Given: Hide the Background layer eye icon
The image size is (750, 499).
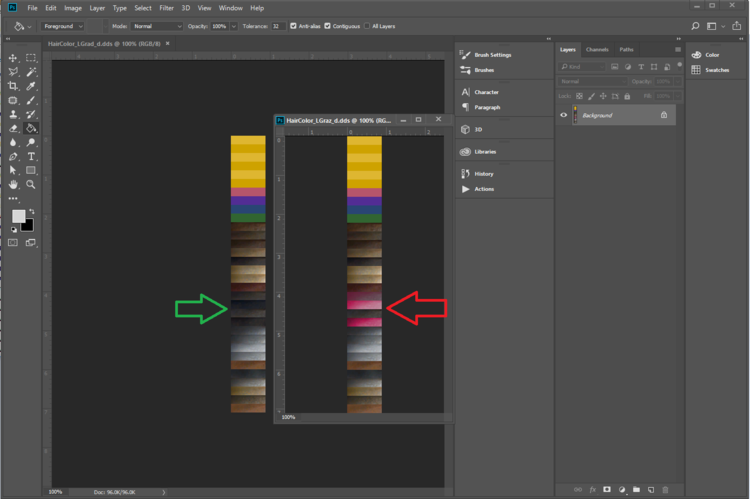Looking at the screenshot, I should pos(563,115).
